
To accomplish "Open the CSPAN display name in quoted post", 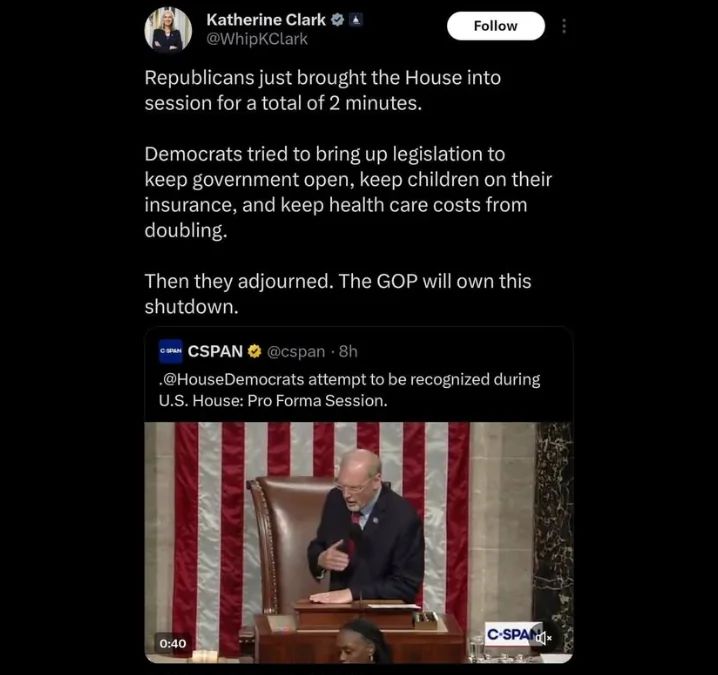I will (x=215, y=351).
